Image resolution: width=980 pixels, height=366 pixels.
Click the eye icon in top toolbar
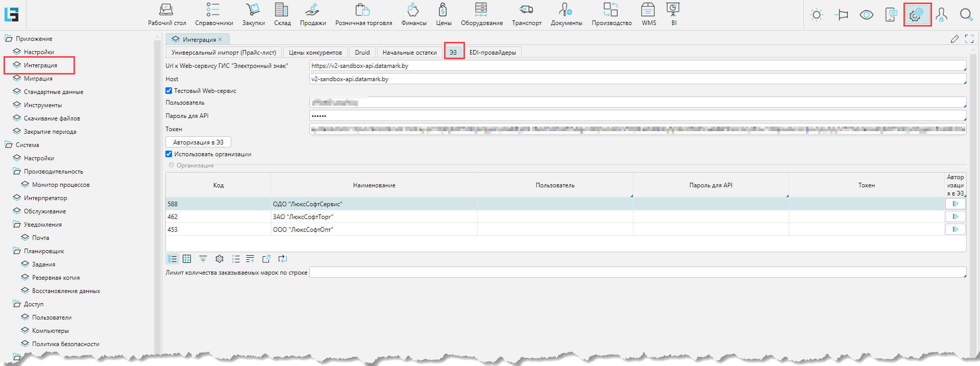[x=866, y=15]
